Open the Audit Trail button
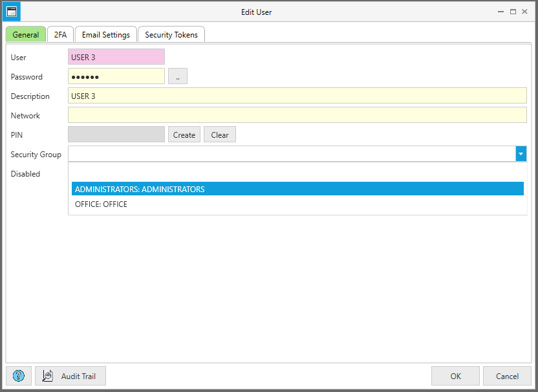 tap(70, 376)
